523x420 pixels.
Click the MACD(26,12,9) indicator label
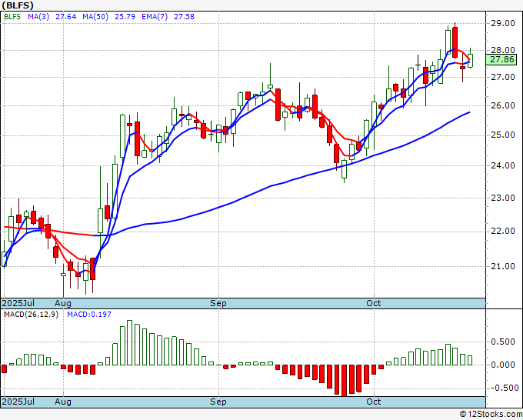coord(31,315)
